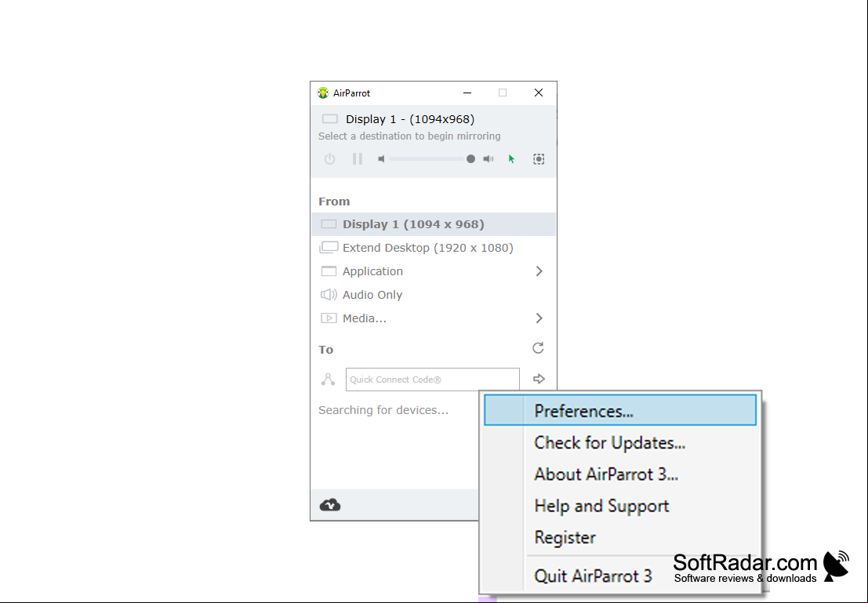This screenshot has height=603, width=868.
Task: Click the Register menu entry
Action: (x=620, y=537)
